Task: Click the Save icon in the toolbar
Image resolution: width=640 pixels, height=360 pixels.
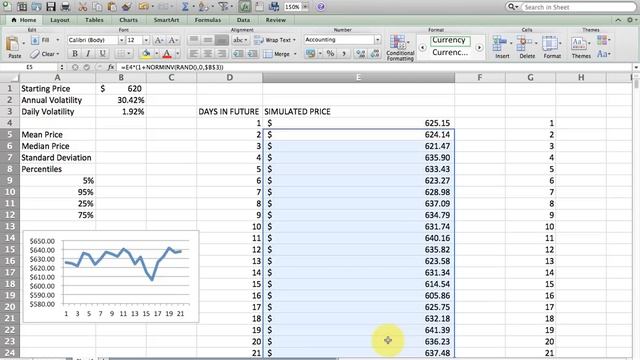Action: [51, 7]
